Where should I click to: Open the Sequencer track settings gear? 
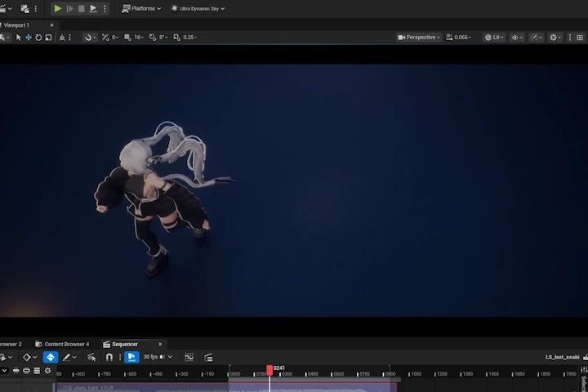47,371
